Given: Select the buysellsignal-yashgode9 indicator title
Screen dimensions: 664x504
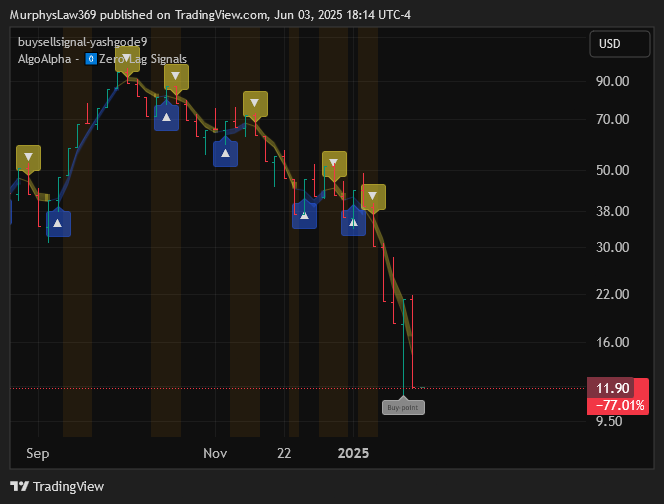Looking at the screenshot, I should click(x=83, y=42).
